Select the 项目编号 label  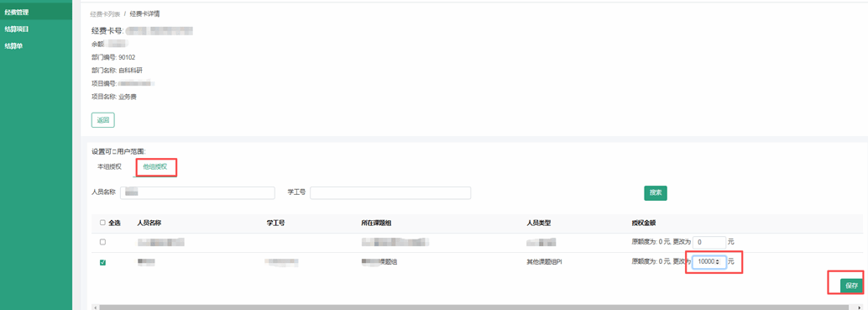click(104, 83)
